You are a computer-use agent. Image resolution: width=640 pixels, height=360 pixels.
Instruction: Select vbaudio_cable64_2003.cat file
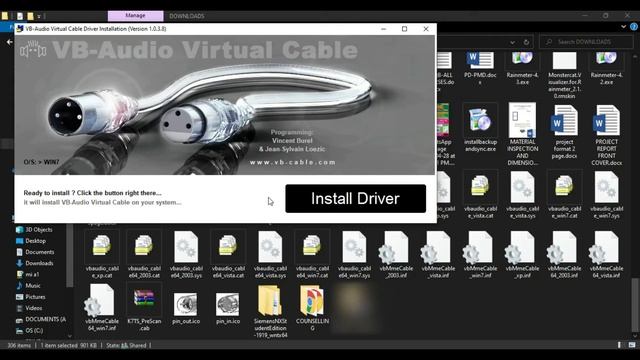click(144, 254)
